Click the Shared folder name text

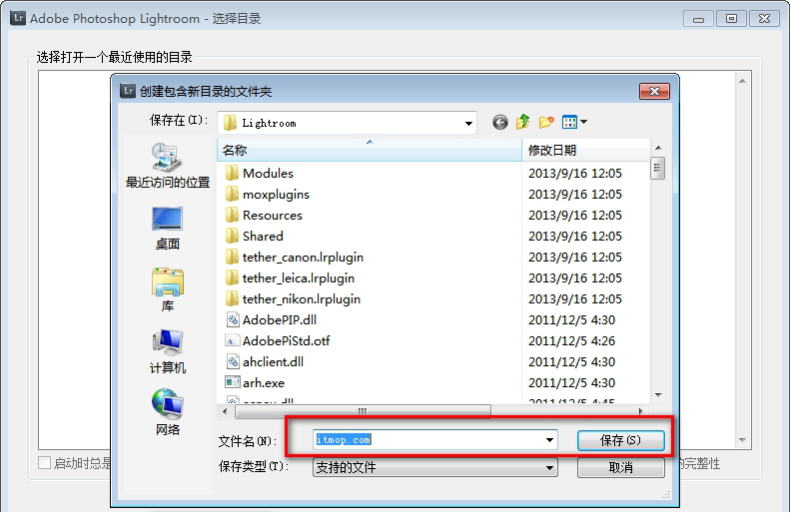point(263,236)
